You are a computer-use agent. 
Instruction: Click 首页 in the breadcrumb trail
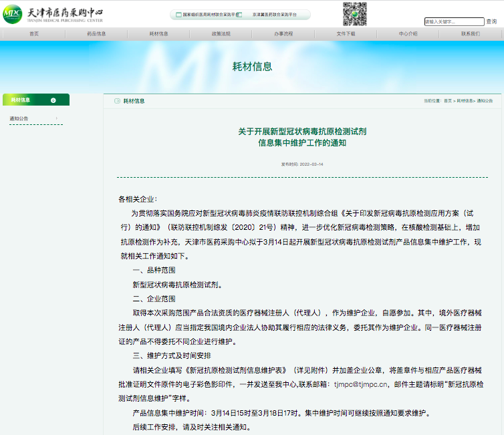point(447,101)
